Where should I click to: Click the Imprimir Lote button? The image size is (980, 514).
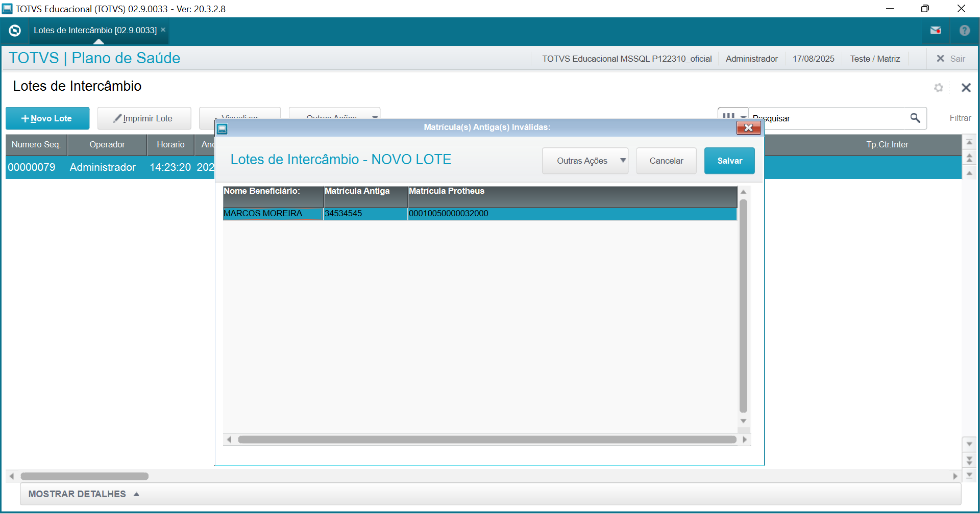(x=144, y=118)
